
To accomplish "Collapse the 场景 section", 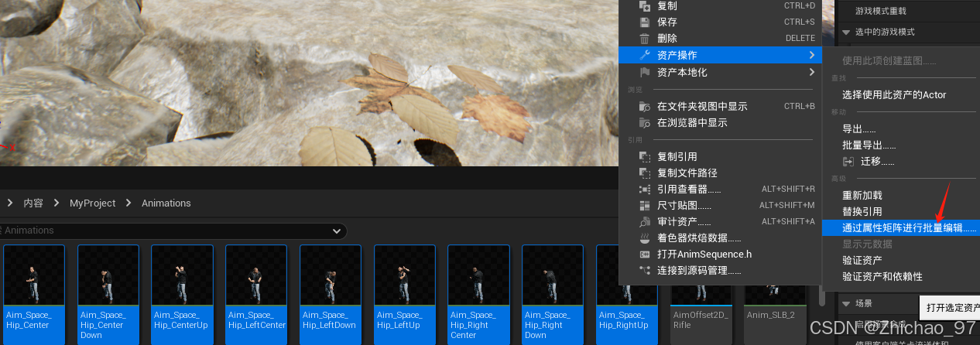I will tap(846, 304).
